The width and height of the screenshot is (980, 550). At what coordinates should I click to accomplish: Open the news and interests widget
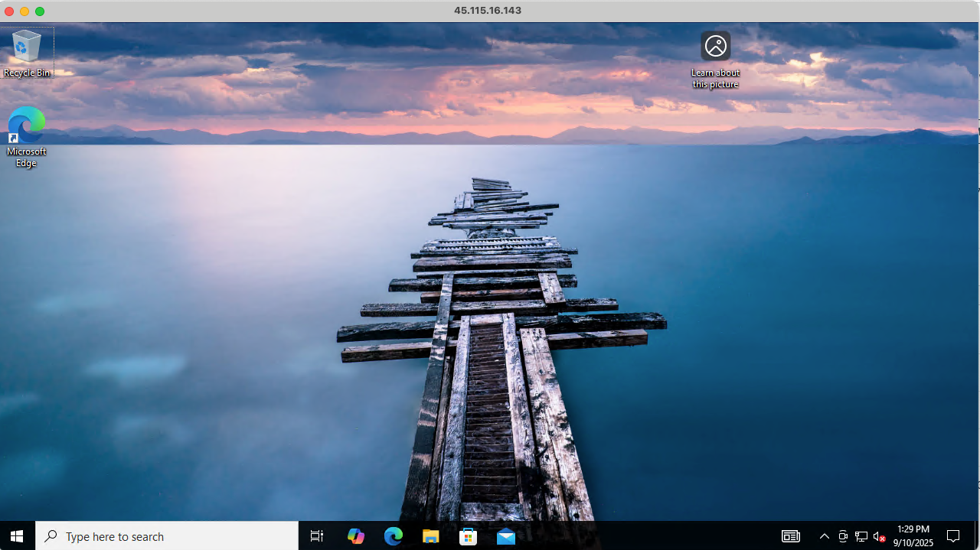[x=790, y=536]
